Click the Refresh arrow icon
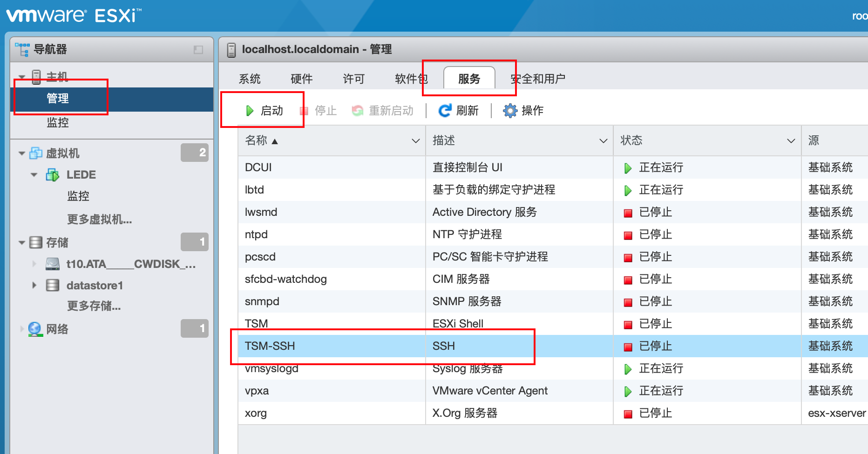The width and height of the screenshot is (868, 454). [x=445, y=110]
